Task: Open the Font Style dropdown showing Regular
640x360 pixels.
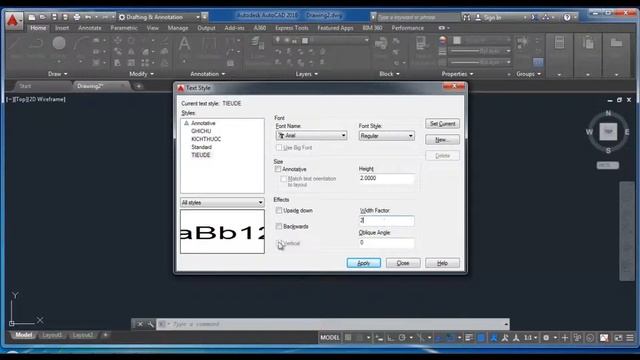Action: pyautogui.click(x=387, y=136)
